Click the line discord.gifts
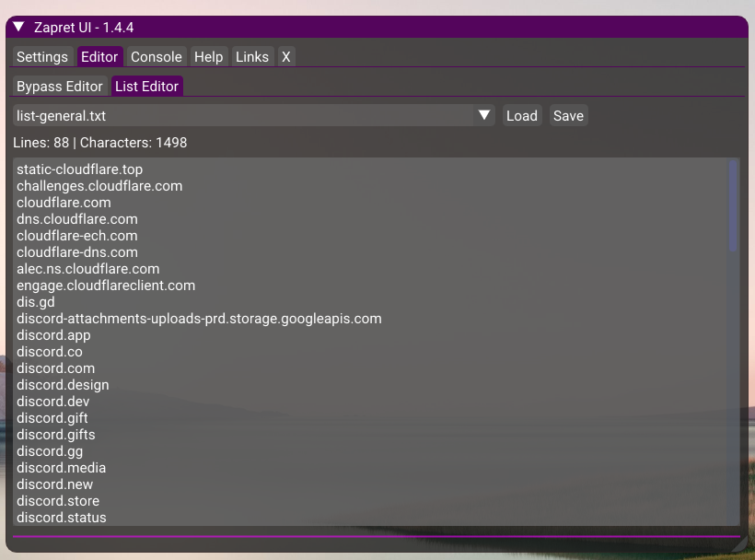 pyautogui.click(x=56, y=435)
